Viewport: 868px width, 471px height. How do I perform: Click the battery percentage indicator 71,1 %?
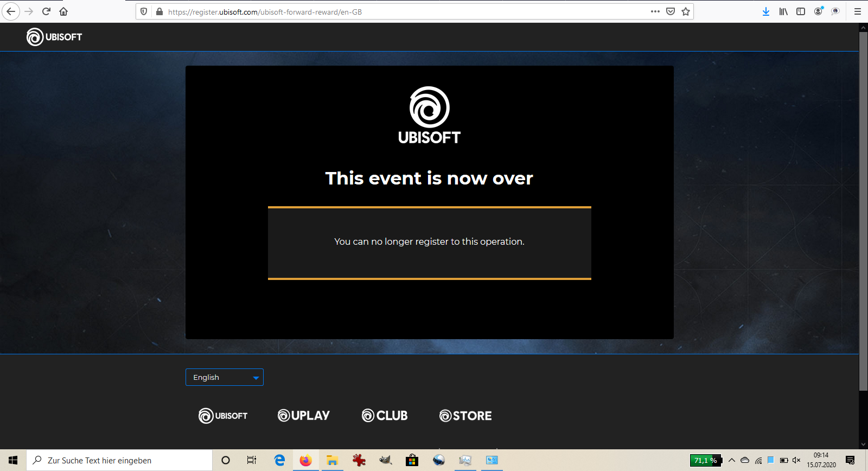pyautogui.click(x=706, y=460)
